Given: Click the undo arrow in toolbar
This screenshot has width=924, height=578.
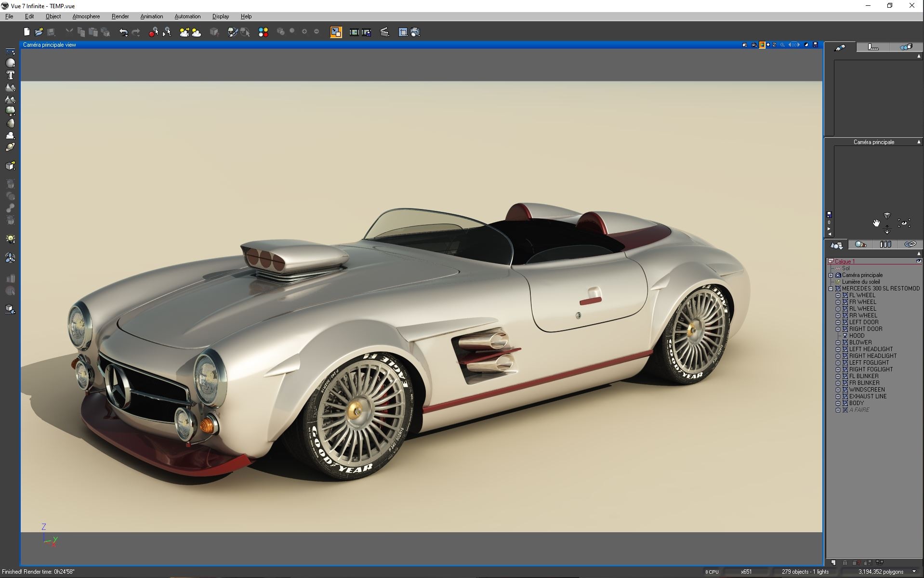Looking at the screenshot, I should point(123,32).
